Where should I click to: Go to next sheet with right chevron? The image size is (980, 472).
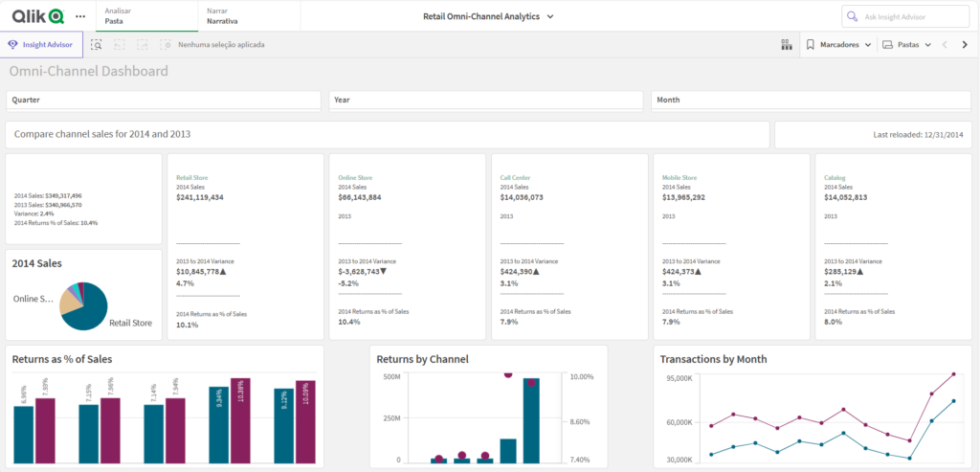(x=965, y=45)
